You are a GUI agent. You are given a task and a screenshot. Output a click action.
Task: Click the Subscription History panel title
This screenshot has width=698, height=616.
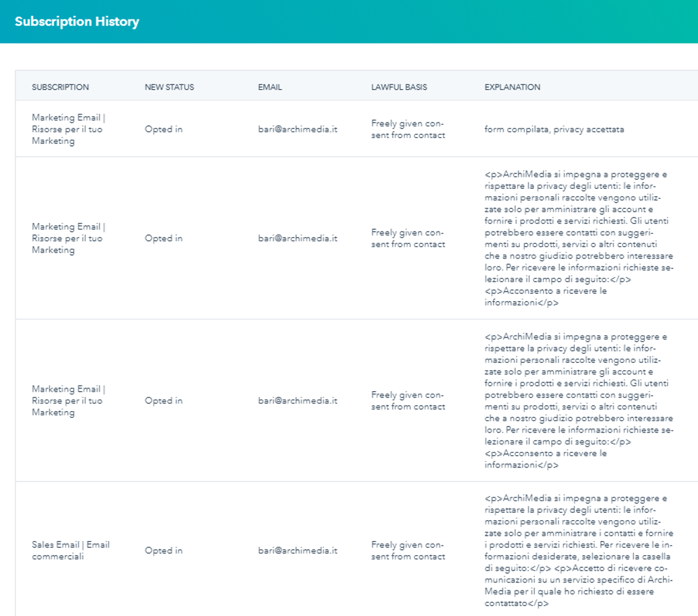pyautogui.click(x=77, y=21)
